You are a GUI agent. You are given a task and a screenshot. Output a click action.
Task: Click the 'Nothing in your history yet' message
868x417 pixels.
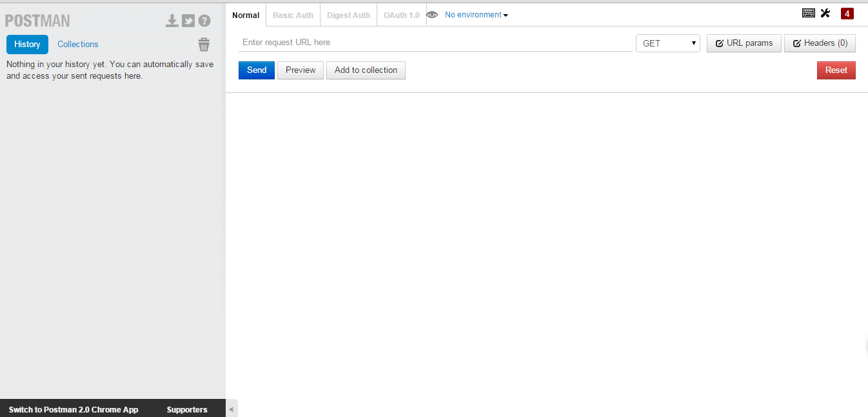coord(110,70)
